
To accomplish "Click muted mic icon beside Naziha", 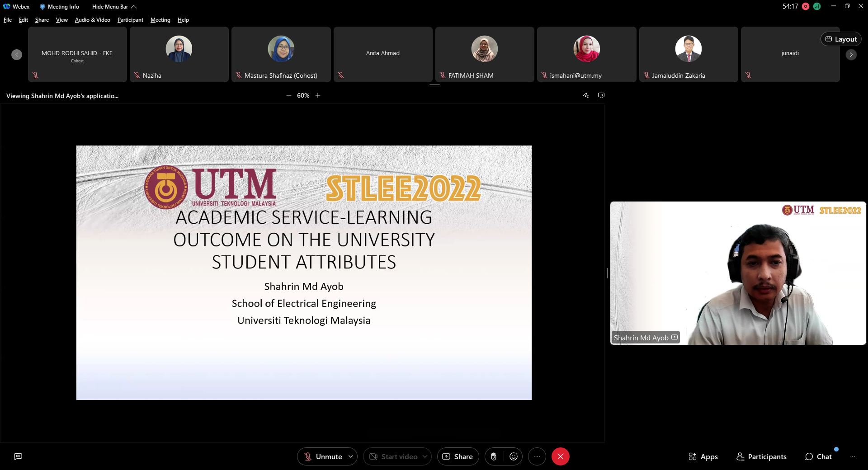I will 137,75.
